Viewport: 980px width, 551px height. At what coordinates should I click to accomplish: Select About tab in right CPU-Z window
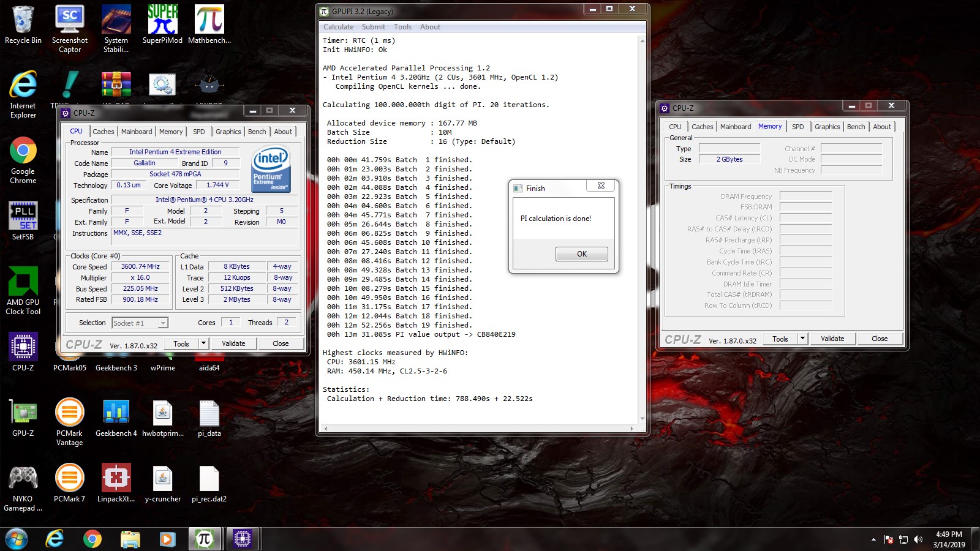[882, 127]
